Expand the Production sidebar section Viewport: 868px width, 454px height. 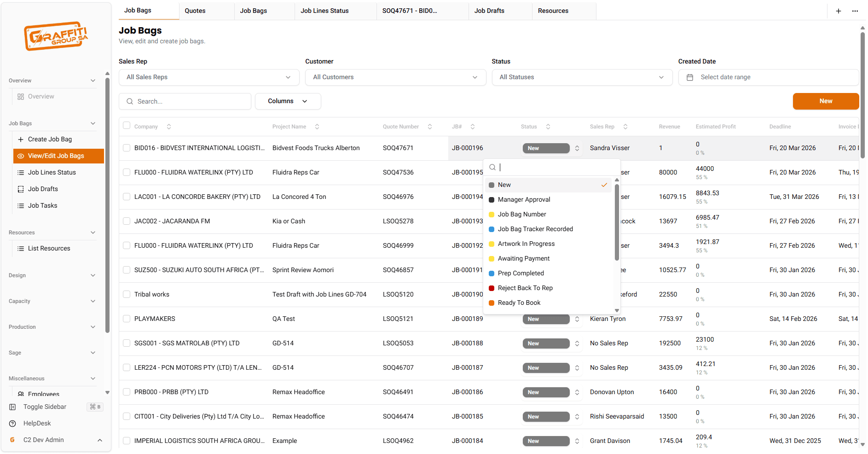click(x=52, y=327)
